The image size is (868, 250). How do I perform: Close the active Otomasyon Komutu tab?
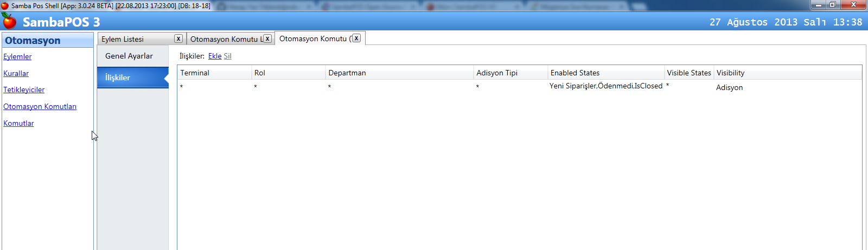click(356, 38)
